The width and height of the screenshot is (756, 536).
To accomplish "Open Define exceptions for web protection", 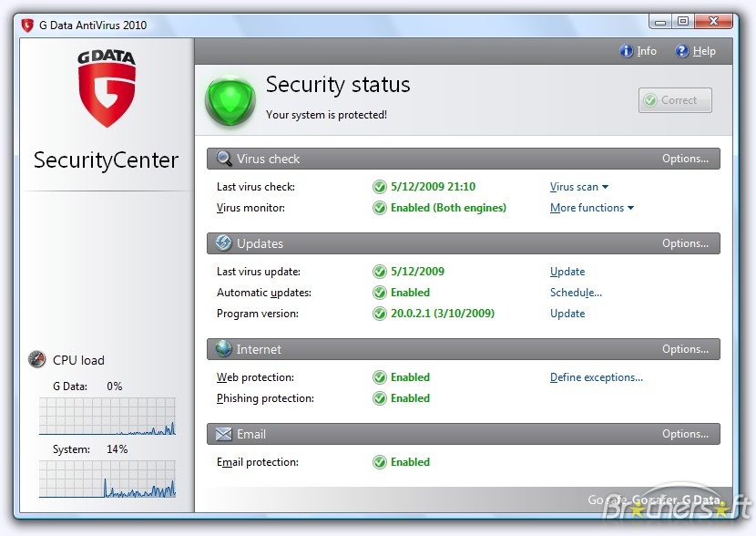I will tap(597, 376).
